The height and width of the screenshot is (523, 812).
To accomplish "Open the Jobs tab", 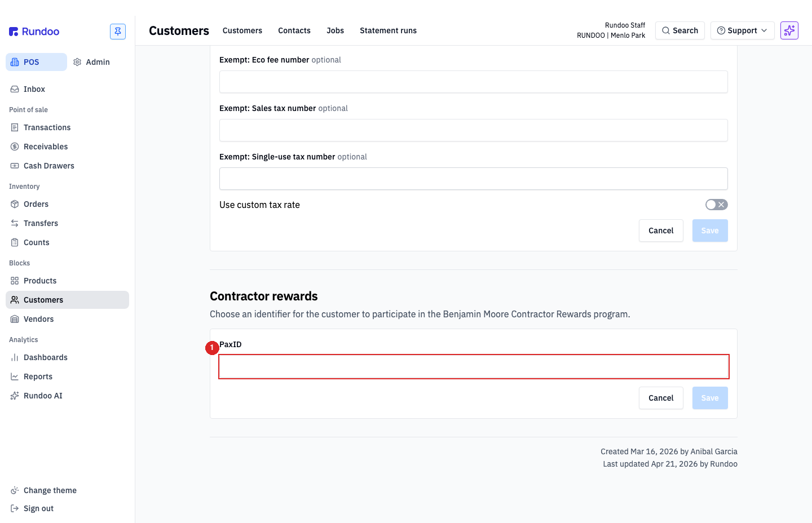I will [x=335, y=30].
